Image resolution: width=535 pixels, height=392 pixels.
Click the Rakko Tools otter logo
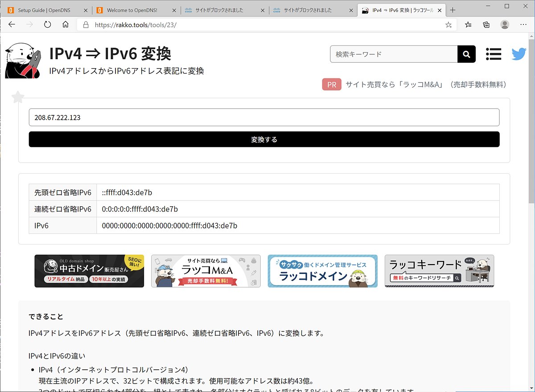22,59
